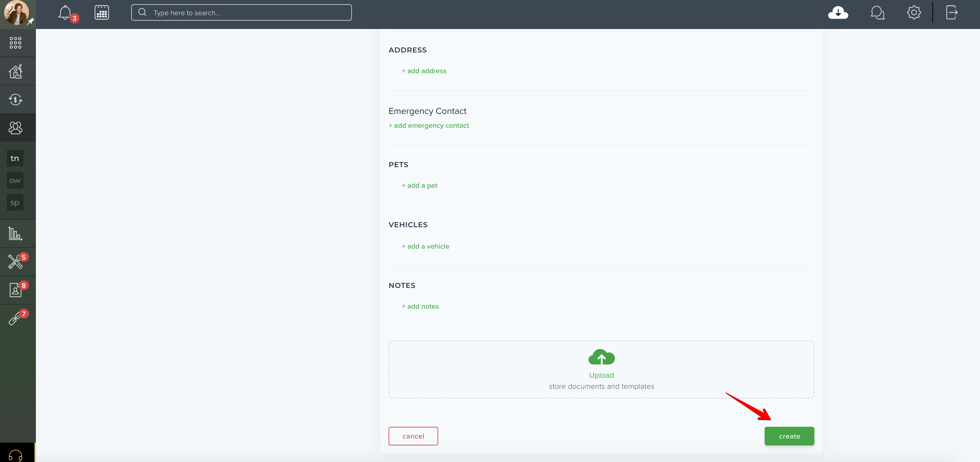980x462 pixels.
Task: Open the notifications bell
Action: 65,12
